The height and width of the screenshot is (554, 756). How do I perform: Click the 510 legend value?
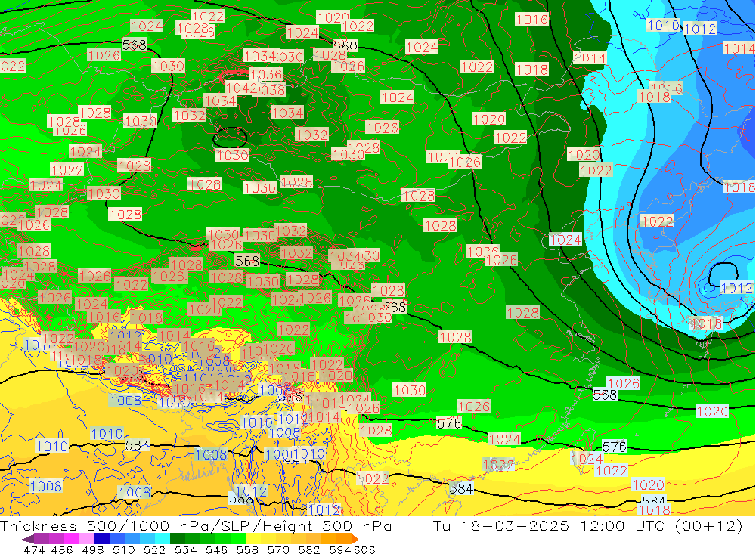[x=123, y=549]
